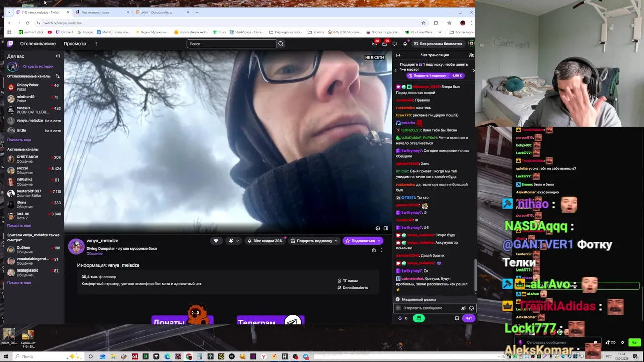This screenshot has height=362, width=644.
Task: Open the three-dot menu next to Просмотр
Action: click(x=96, y=44)
